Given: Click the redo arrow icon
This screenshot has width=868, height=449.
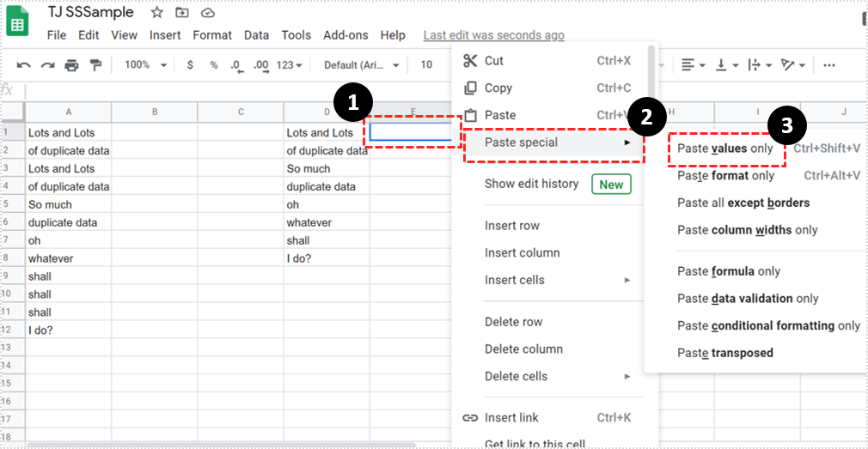Looking at the screenshot, I should click(x=48, y=65).
